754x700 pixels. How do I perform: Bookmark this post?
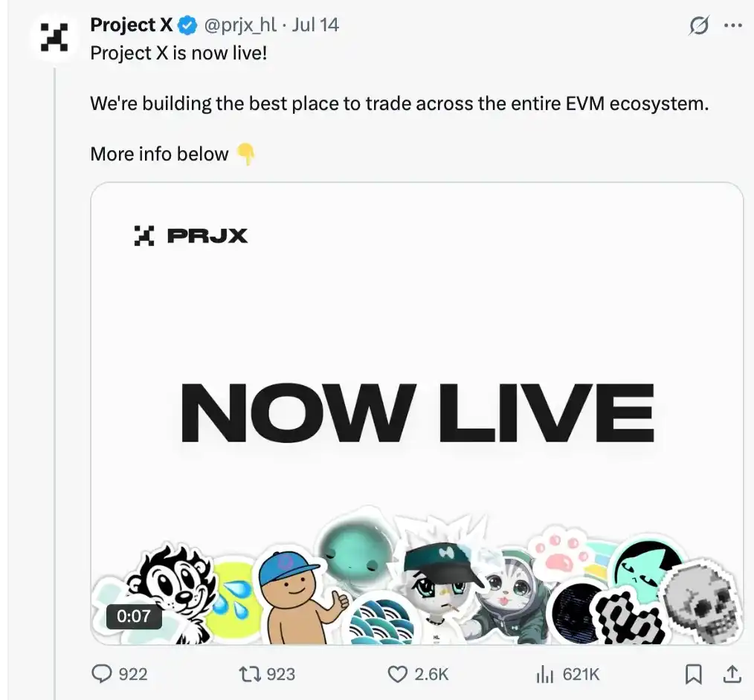pyautogui.click(x=693, y=674)
